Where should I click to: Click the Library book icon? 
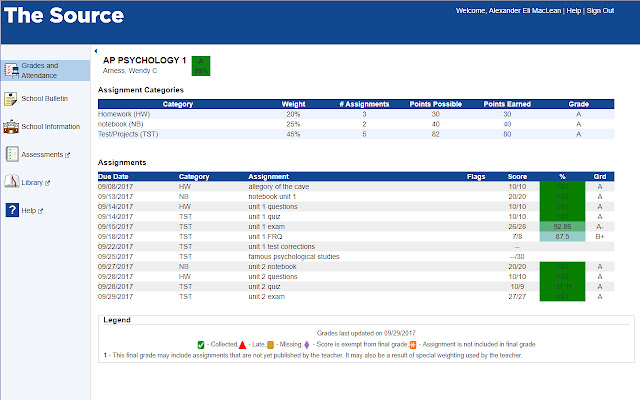11,182
